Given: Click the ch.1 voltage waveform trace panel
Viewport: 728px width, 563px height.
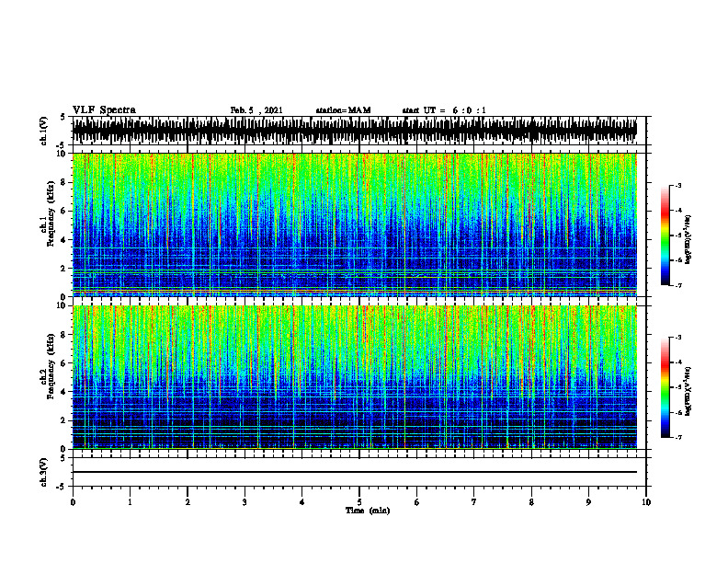Looking at the screenshot, I should pos(355,131).
